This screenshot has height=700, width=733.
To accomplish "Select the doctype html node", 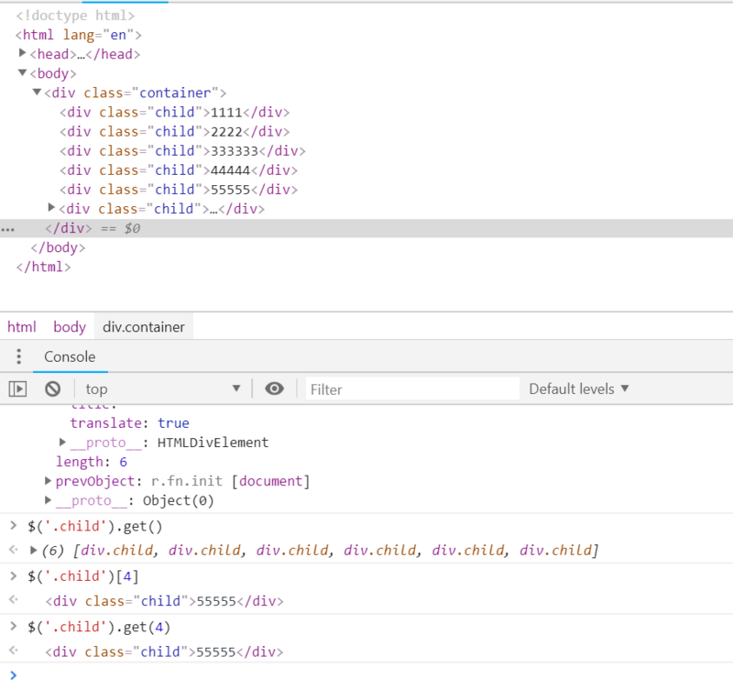I will [75, 16].
